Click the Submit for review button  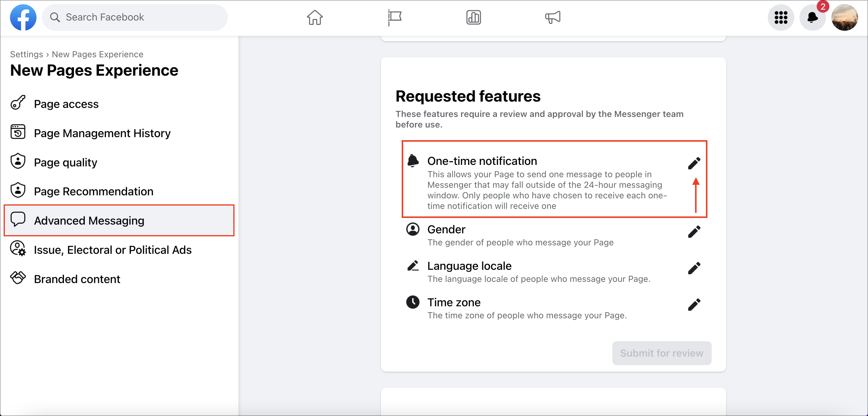(x=662, y=353)
